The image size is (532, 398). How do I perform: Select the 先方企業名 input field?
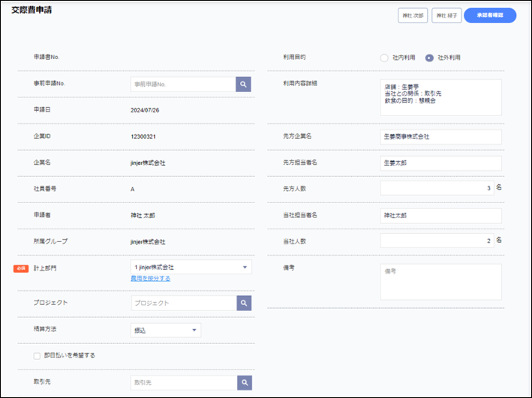pyautogui.click(x=440, y=136)
